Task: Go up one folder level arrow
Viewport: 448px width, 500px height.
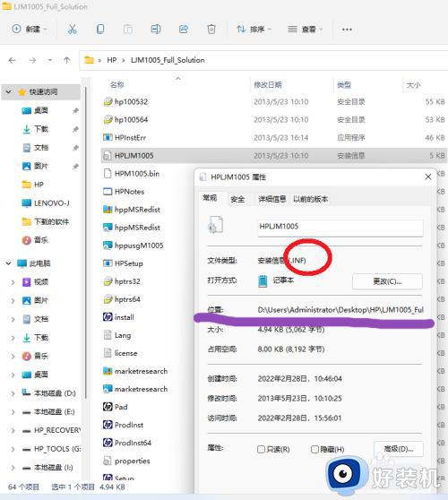Action: tap(66, 60)
